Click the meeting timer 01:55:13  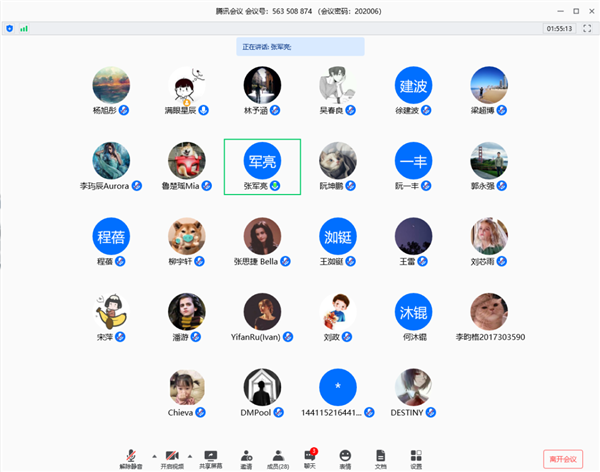[558, 28]
